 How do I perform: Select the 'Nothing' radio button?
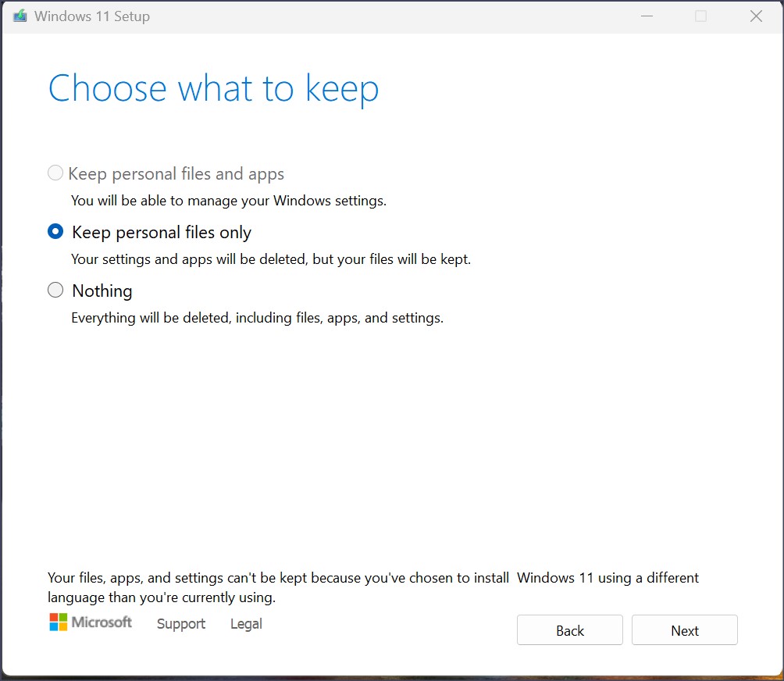55,290
